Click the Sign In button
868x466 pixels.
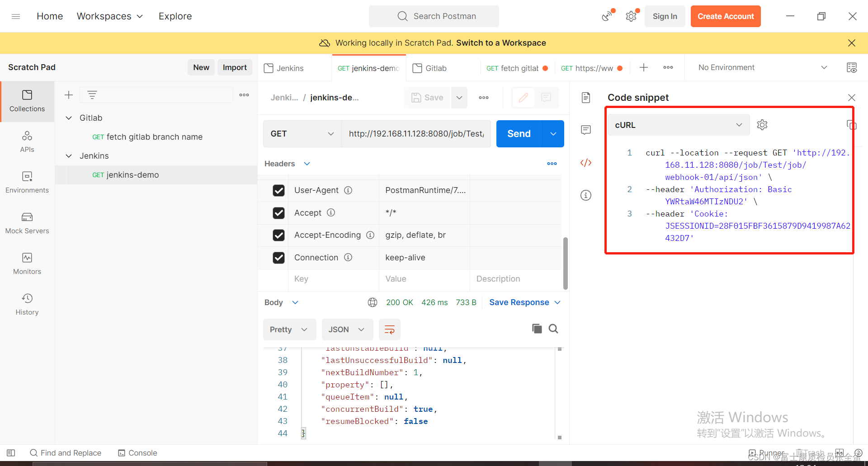(665, 16)
